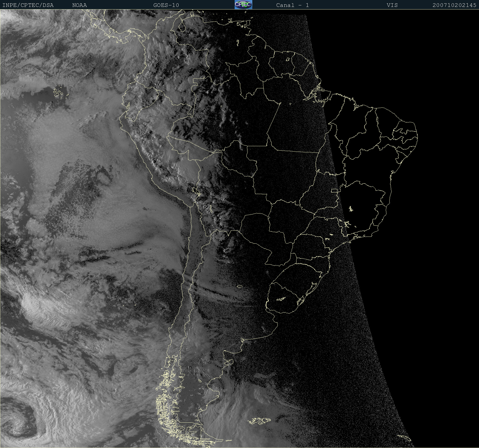Click the 'INPE/CPTEC/DSA' header text

(28, 5)
